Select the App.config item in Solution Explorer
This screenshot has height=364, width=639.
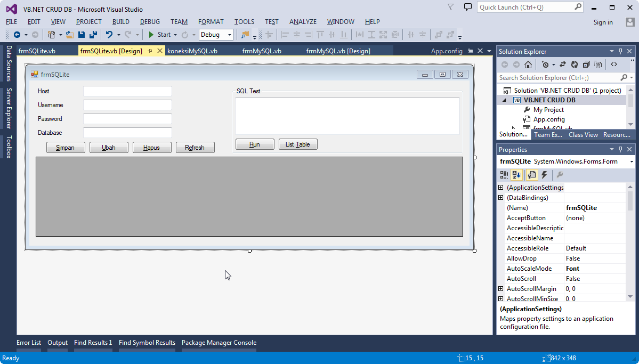click(x=548, y=119)
